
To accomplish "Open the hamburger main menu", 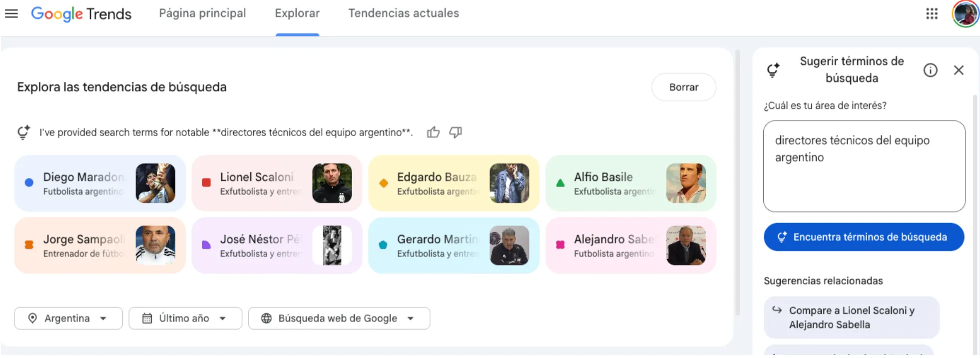I will pos(11,13).
